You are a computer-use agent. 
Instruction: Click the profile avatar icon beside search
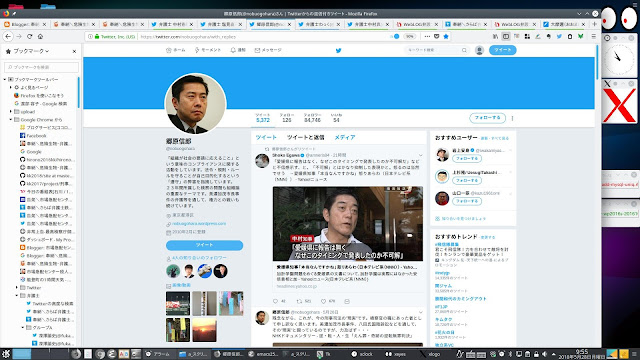pos(479,50)
